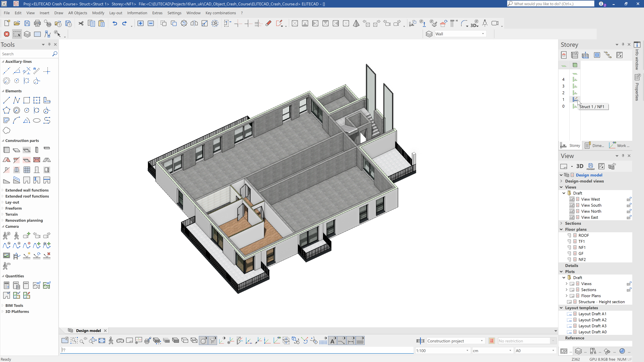Expand the Sections tree node
644x362 pixels.
(561, 223)
